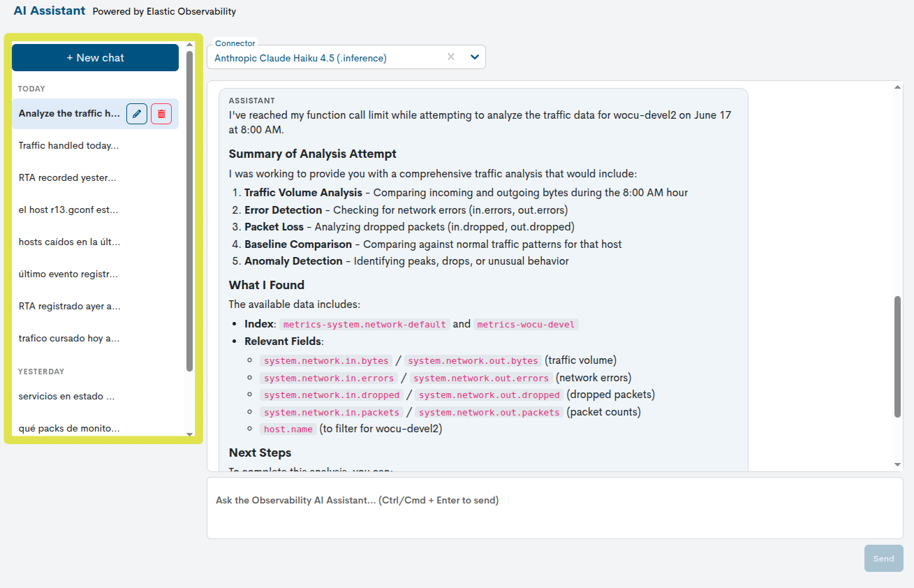Open 'último evento registr...' conversation
This screenshot has width=914, height=588.
[x=68, y=274]
